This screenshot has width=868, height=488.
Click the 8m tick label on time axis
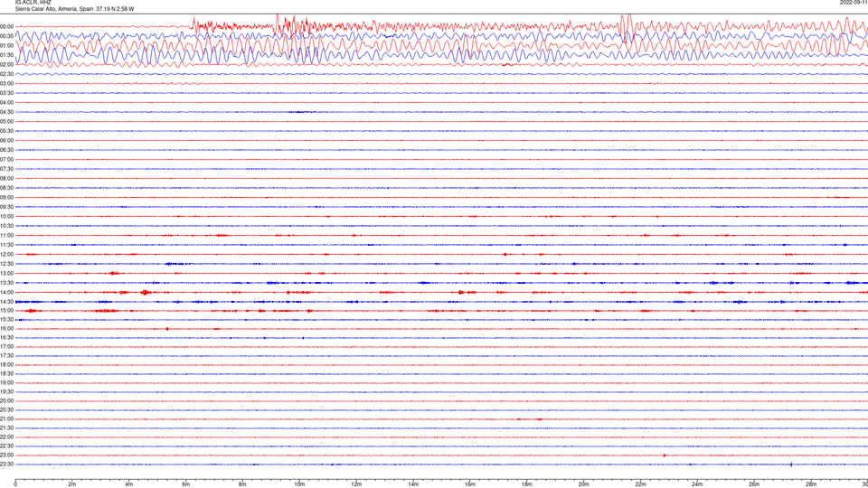242,484
